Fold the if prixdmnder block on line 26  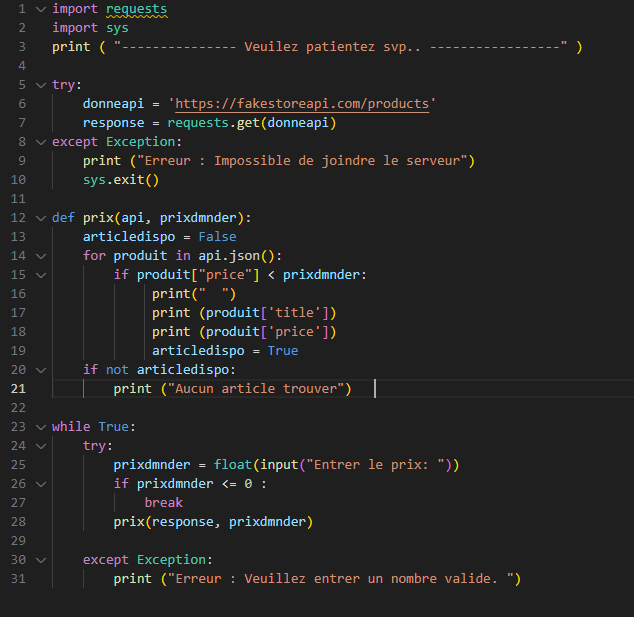tap(41, 484)
